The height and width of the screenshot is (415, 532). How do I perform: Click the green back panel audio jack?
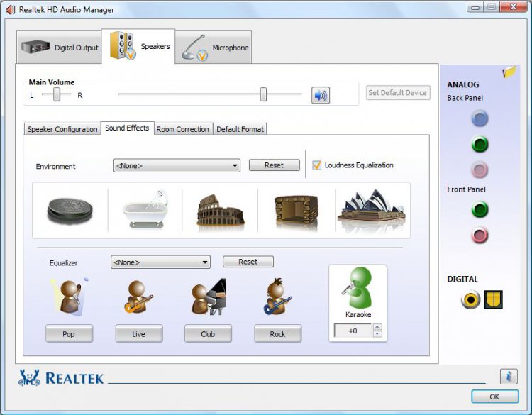coord(480,144)
